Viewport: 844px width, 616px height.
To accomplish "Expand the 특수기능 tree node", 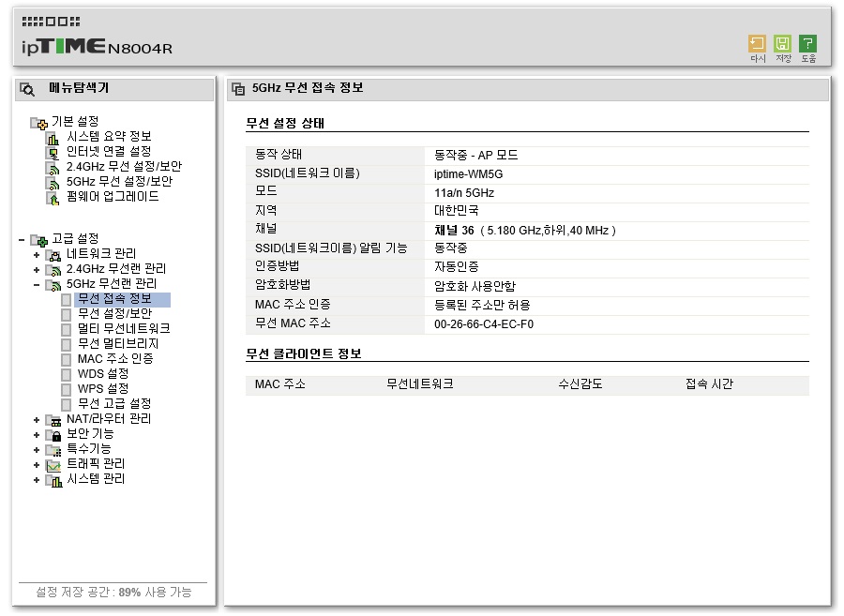I will pyautogui.click(x=37, y=450).
